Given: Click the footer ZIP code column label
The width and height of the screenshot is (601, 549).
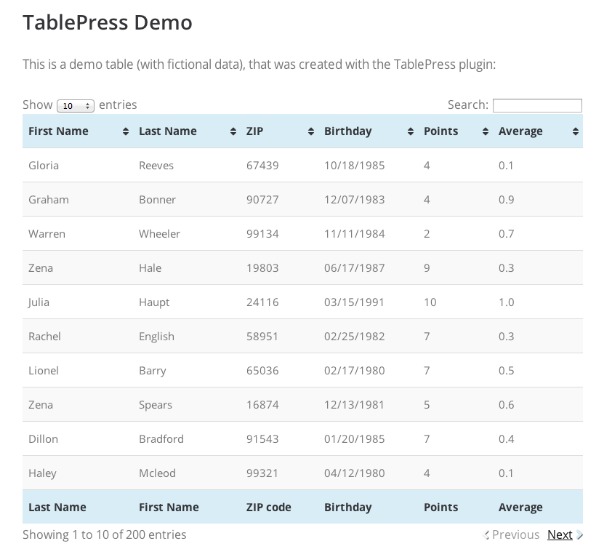Looking at the screenshot, I should pyautogui.click(x=268, y=507).
